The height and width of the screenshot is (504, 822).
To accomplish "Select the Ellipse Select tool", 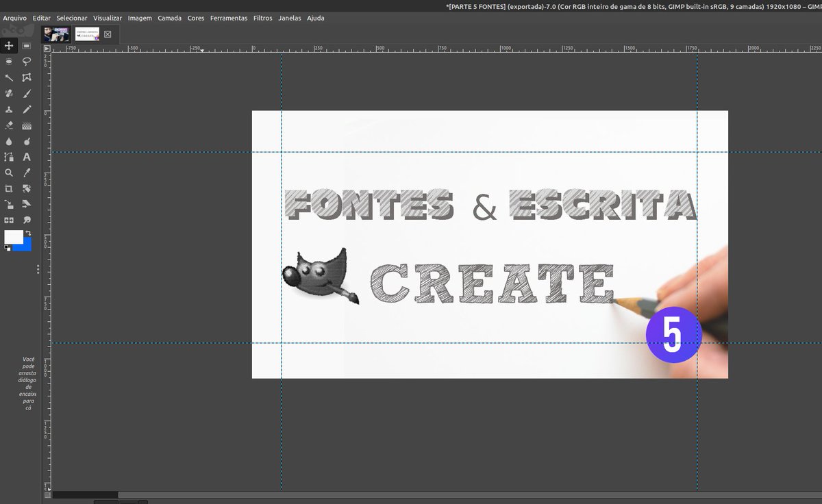I will 9,62.
